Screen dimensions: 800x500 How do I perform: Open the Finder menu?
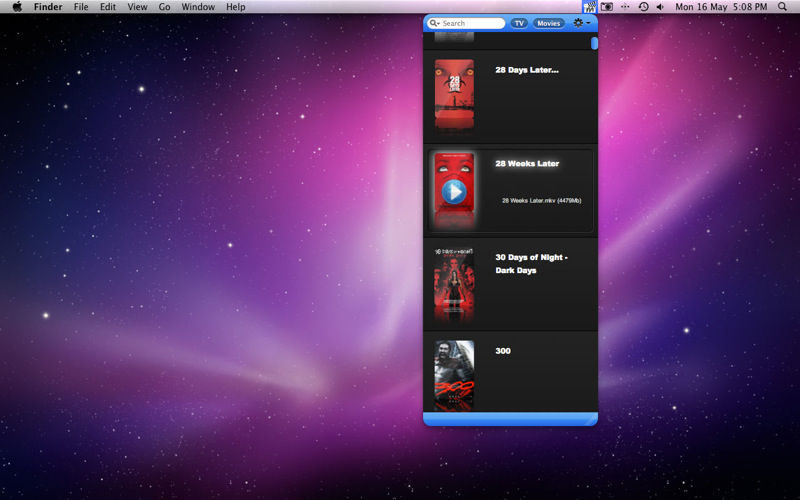[x=48, y=7]
